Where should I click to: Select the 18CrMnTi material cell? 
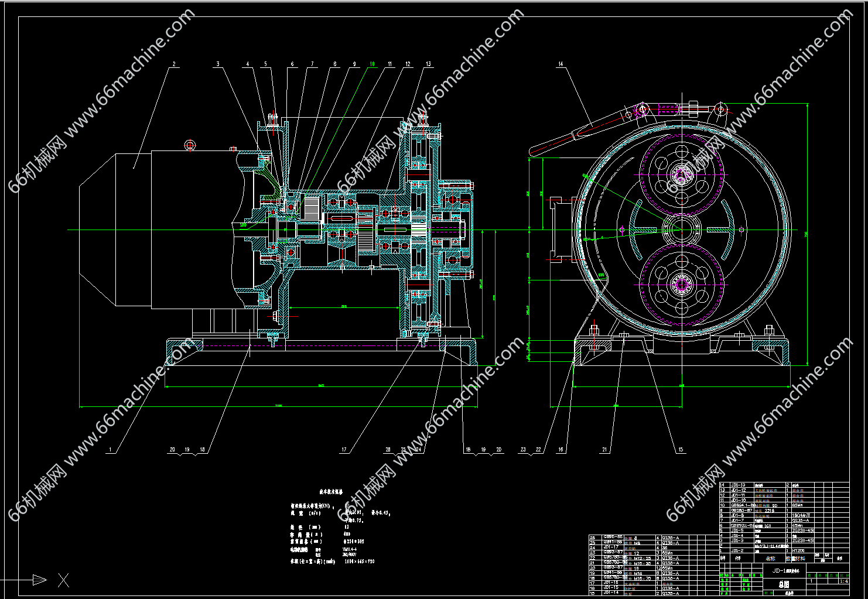(801, 515)
